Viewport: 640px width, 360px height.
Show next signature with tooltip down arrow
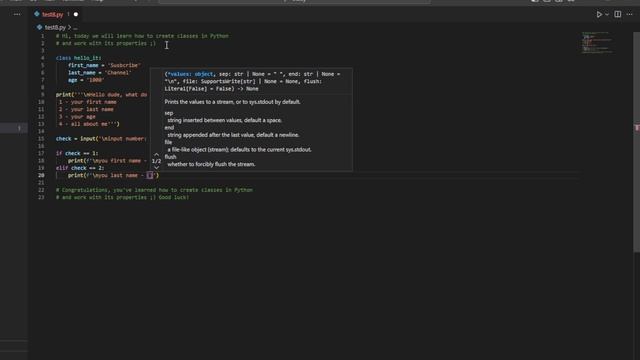156,167
